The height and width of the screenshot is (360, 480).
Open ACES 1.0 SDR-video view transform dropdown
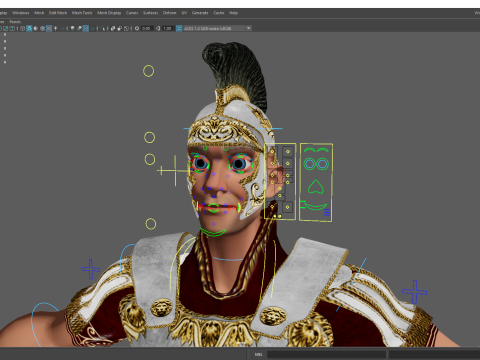218,28
